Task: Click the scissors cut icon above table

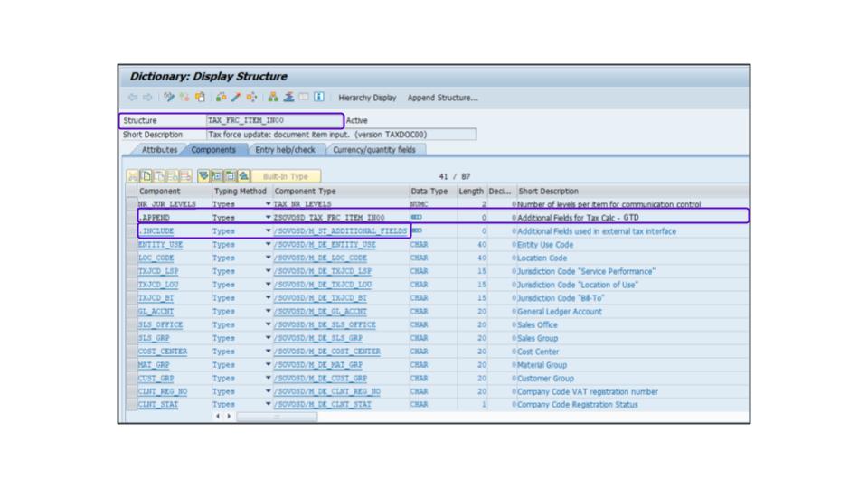Action: pyautogui.click(x=133, y=177)
